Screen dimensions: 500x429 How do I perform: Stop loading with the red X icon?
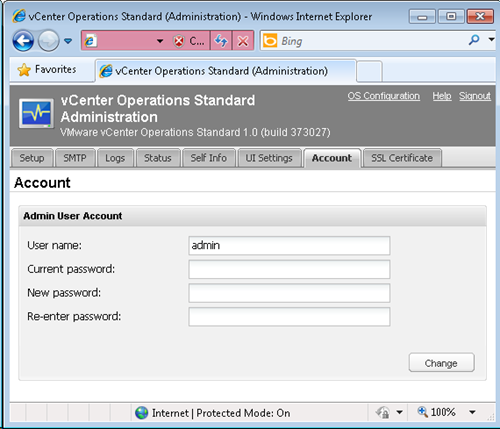(243, 41)
